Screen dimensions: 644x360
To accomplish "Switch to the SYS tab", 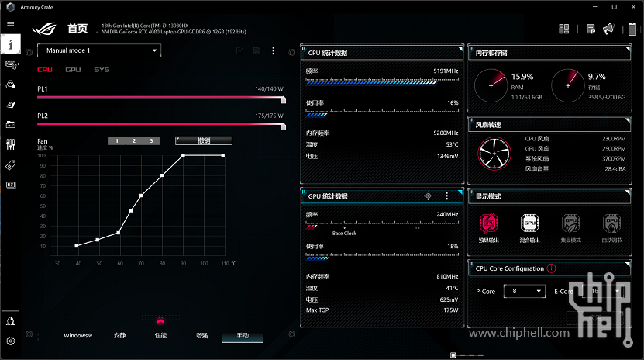I will 102,70.
